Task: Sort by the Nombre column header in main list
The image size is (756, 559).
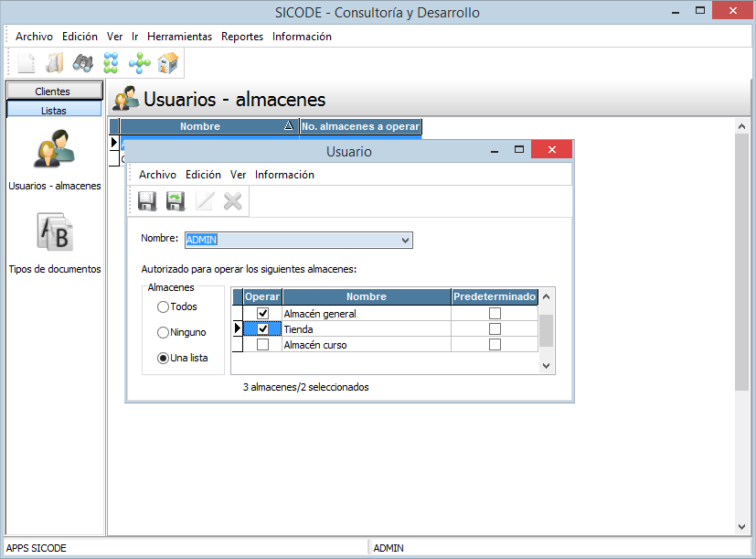Action: coord(200,127)
